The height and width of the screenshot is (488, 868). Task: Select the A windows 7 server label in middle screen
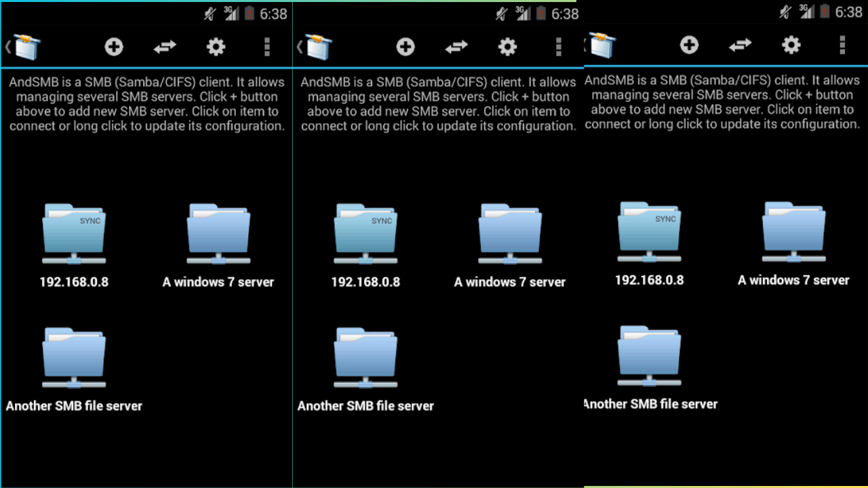tap(510, 282)
